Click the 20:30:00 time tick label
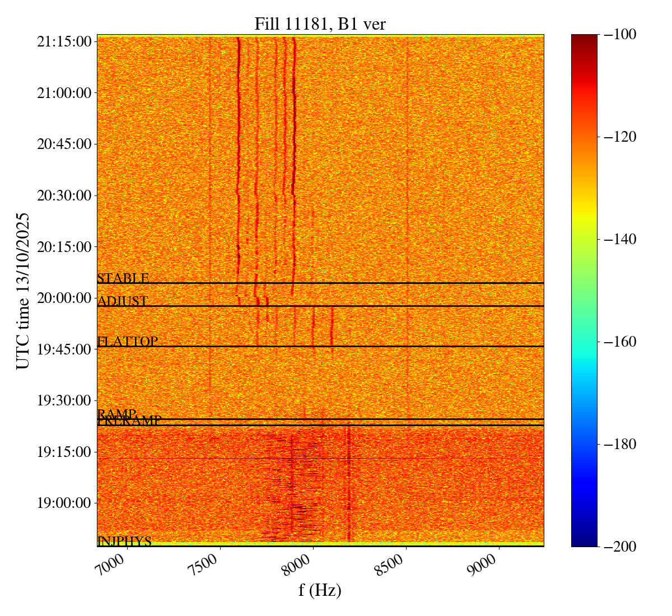Screen dimensions: 672x616 coord(64,195)
